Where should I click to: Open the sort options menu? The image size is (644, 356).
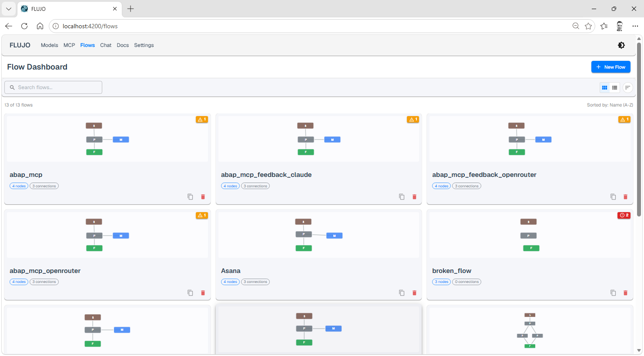627,88
